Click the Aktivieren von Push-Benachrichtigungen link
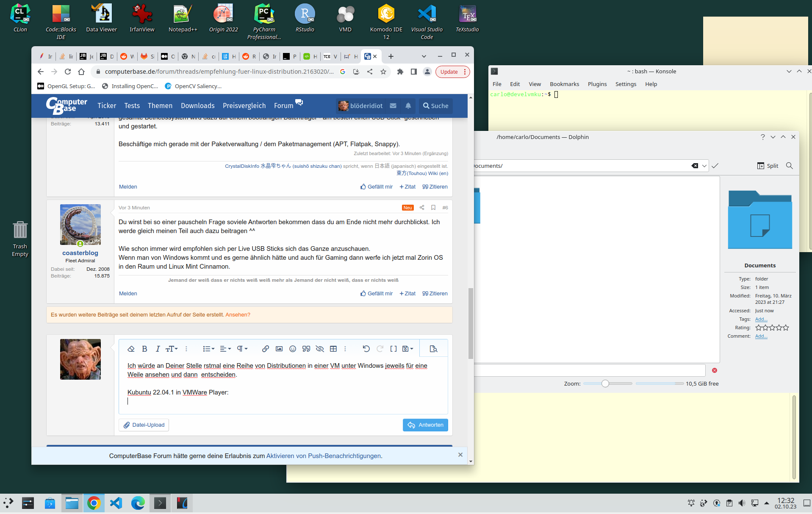 pos(324,456)
